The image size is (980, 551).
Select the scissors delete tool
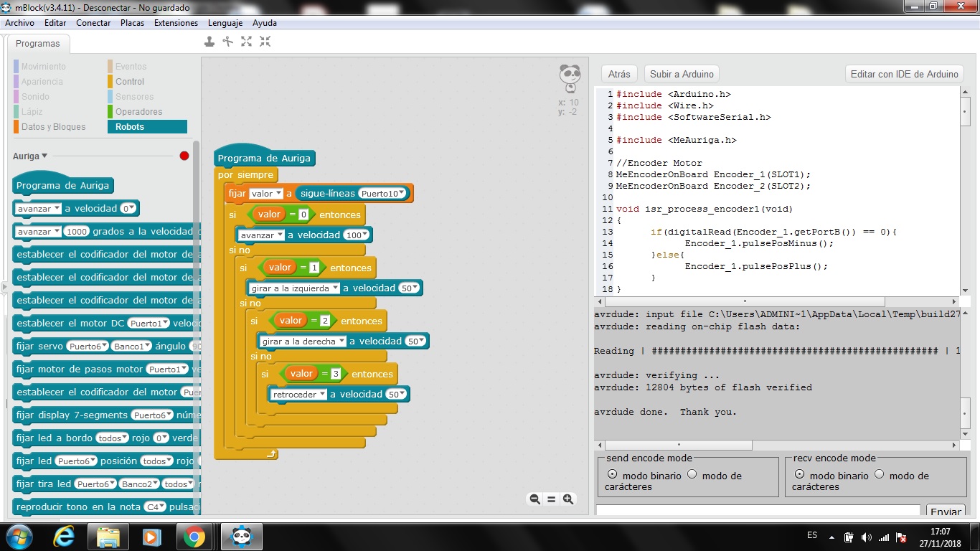(x=228, y=42)
